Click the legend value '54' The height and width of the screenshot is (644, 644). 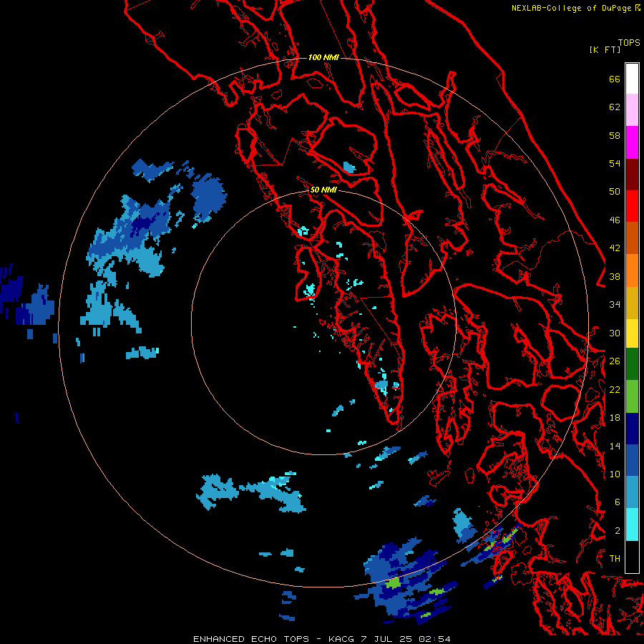615,163
